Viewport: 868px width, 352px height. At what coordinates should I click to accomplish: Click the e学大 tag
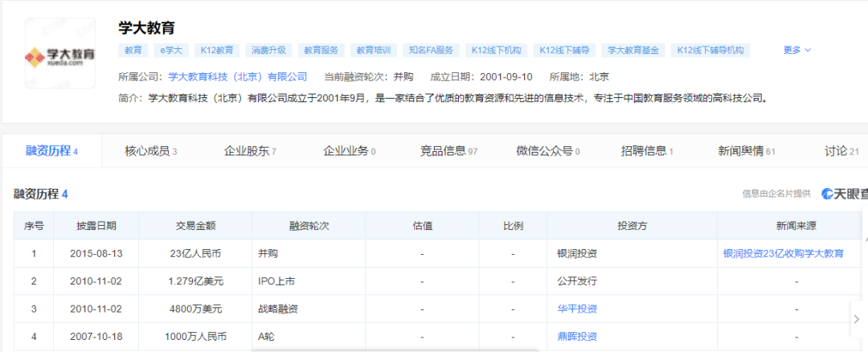pos(171,51)
